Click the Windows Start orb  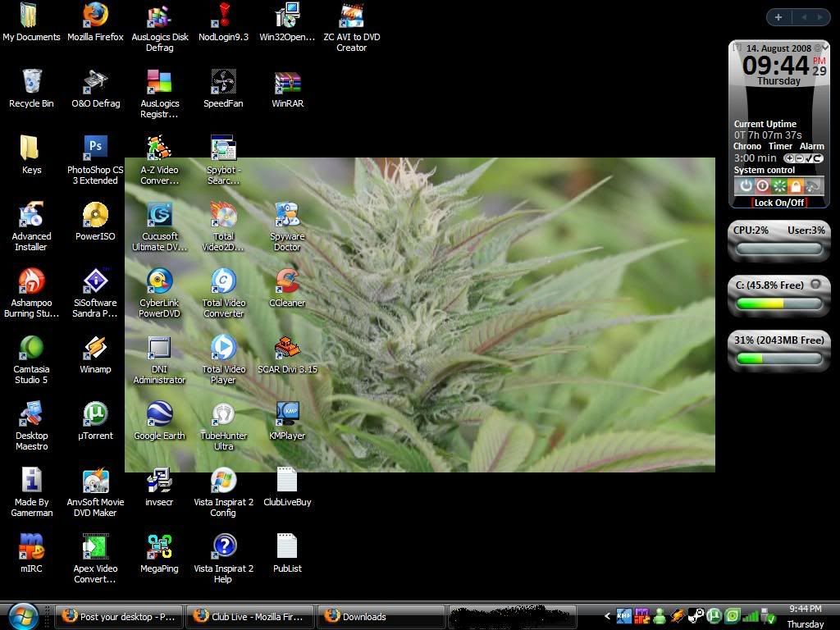(x=23, y=615)
